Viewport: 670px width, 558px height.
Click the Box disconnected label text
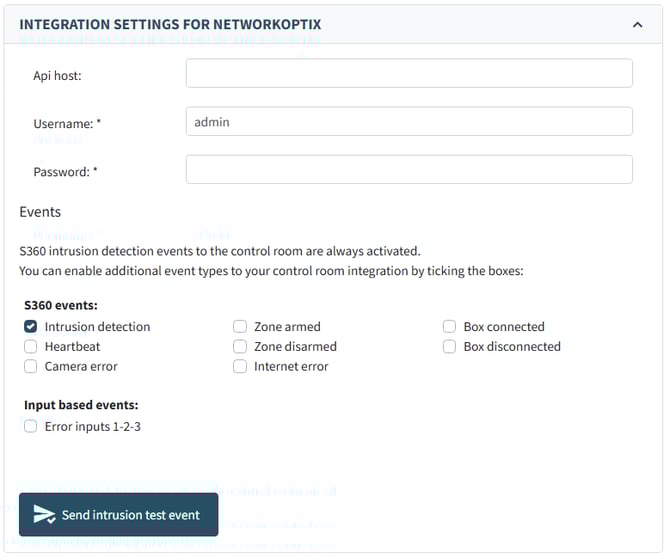coord(512,347)
